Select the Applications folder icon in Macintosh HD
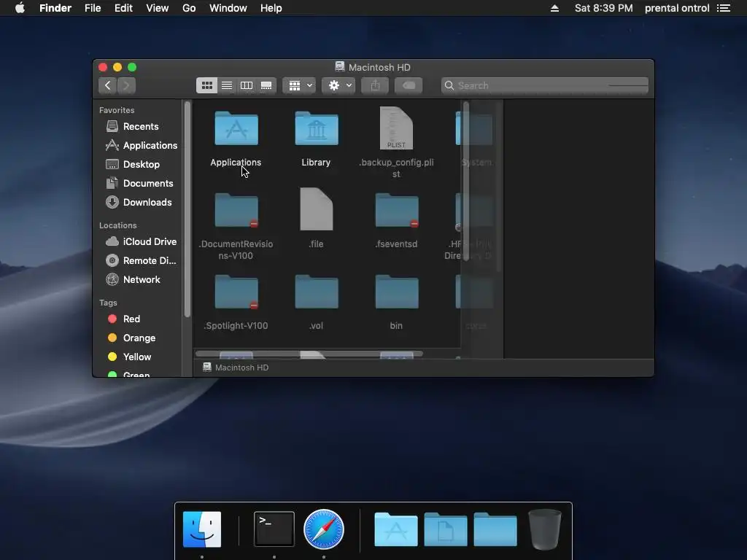The width and height of the screenshot is (747, 560). pos(236,128)
